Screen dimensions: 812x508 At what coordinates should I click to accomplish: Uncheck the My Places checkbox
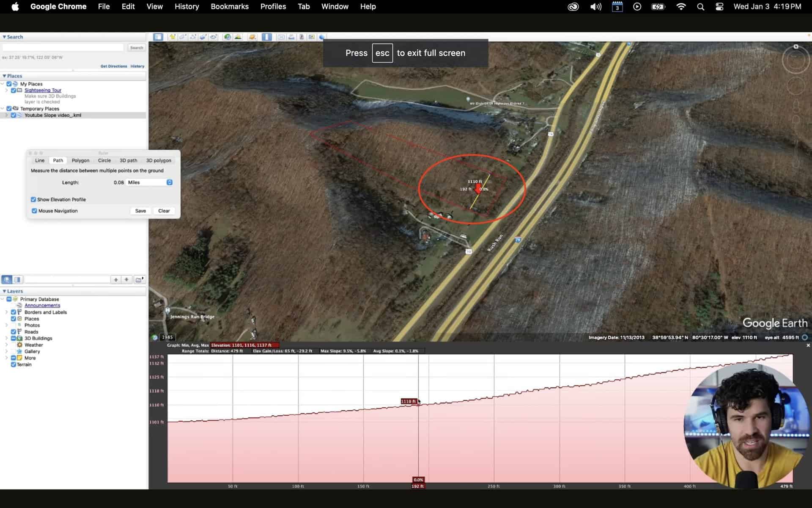click(x=9, y=84)
